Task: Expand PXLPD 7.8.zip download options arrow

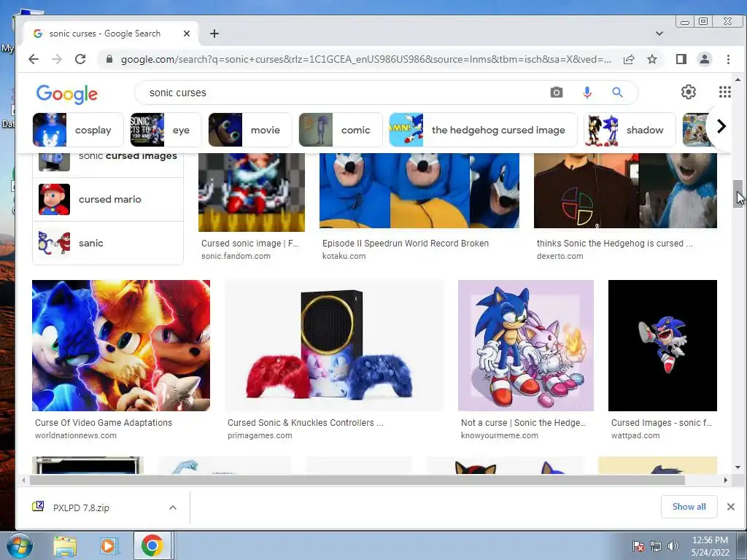Action: [173, 507]
